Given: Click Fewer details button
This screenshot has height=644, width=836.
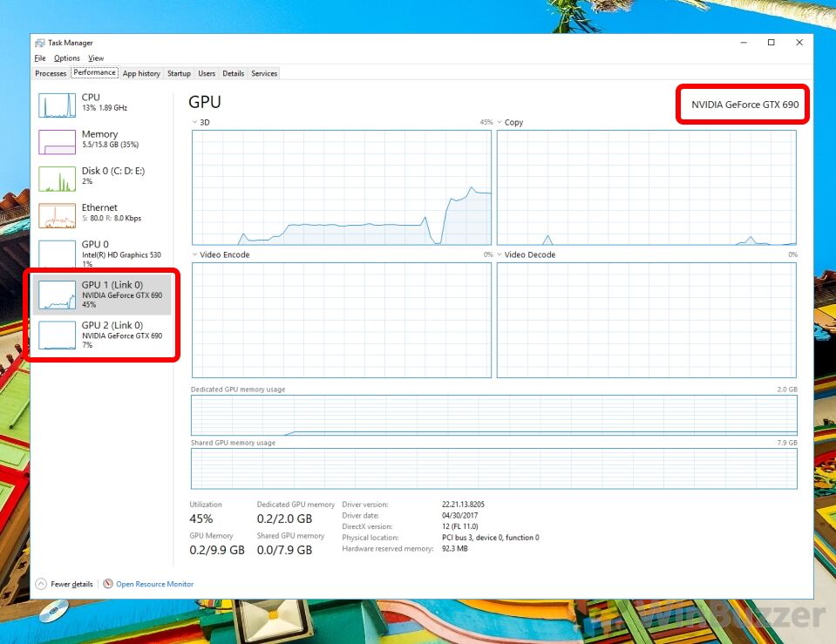Looking at the screenshot, I should tap(65, 584).
